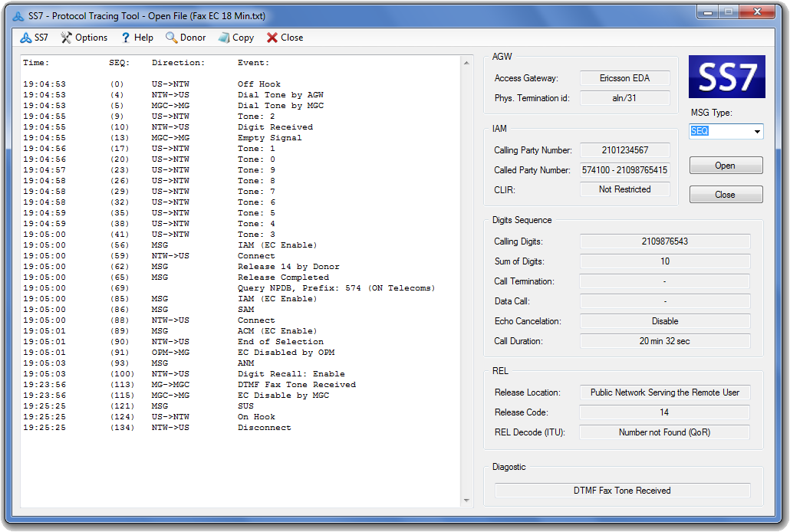Click the Call Duration field
Viewport: 790px width, 532px height.
point(664,341)
